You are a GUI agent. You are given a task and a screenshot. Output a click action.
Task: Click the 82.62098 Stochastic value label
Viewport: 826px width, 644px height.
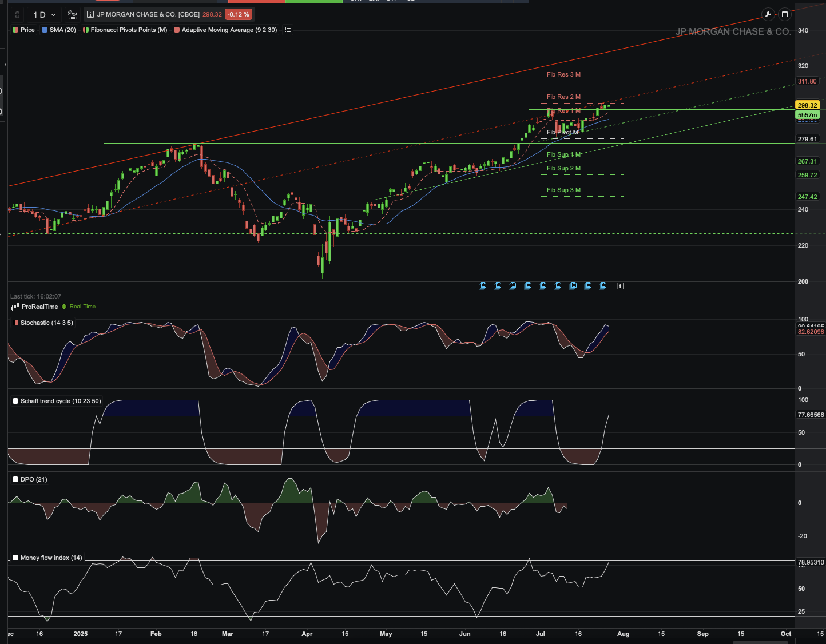tap(811, 332)
